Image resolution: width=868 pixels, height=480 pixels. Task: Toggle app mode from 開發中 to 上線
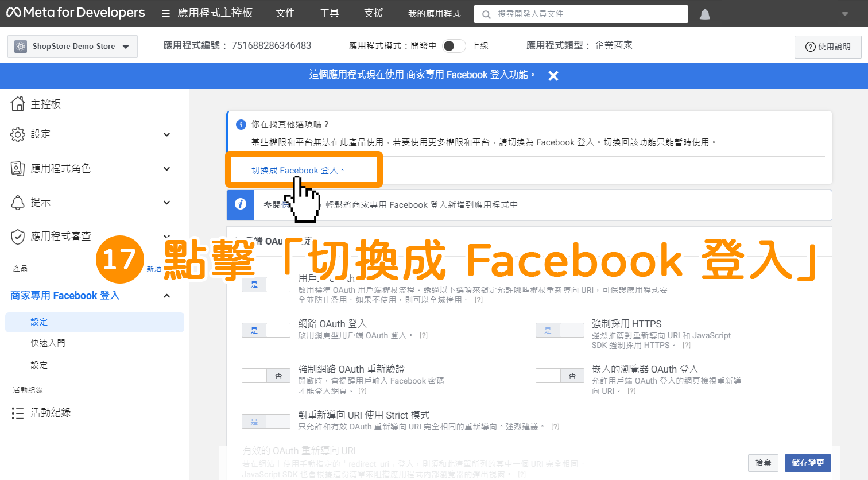tap(454, 46)
